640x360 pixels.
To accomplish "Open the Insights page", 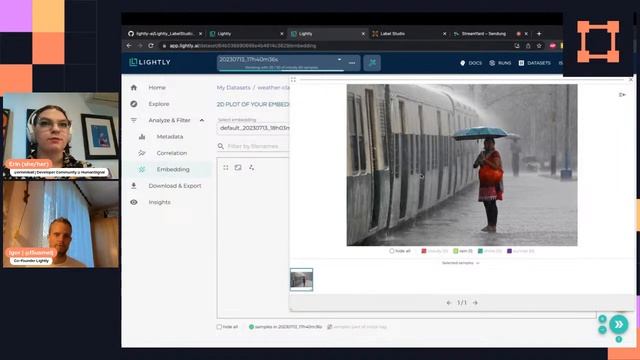I will (160, 202).
